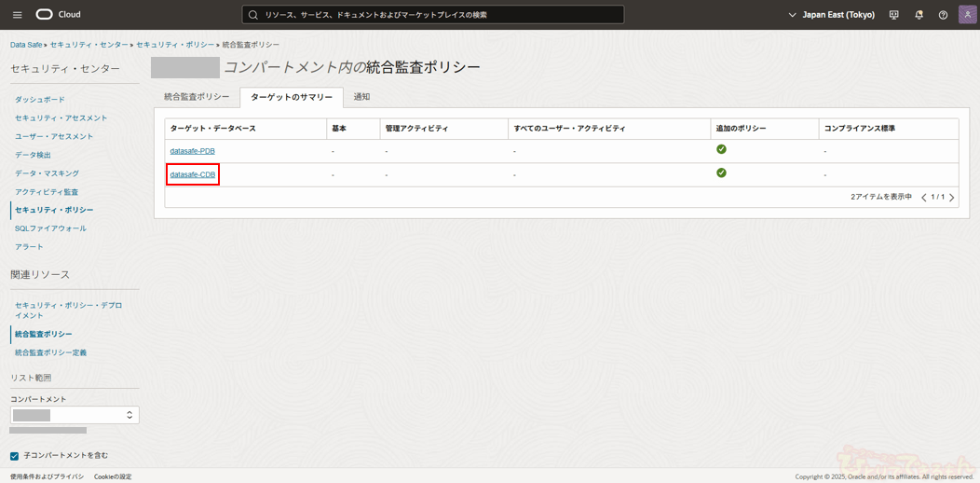The height and width of the screenshot is (483, 980).
Task: Uncheck 子コンパートメントを含む checkbox
Action: pyautogui.click(x=14, y=455)
